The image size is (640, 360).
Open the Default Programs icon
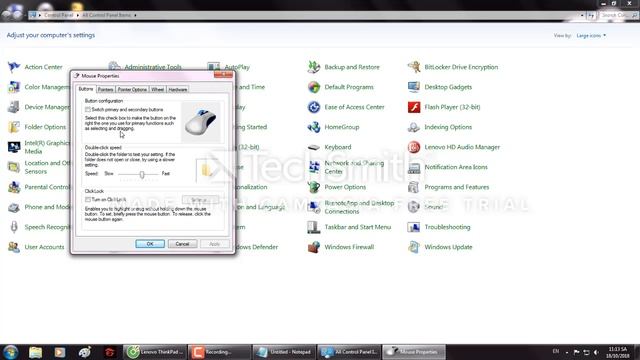click(x=314, y=87)
